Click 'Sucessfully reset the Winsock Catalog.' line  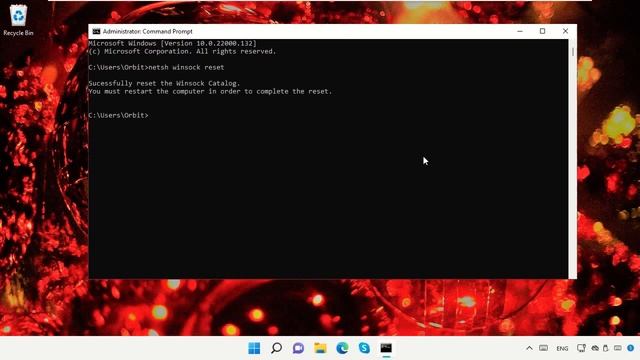[x=164, y=83]
